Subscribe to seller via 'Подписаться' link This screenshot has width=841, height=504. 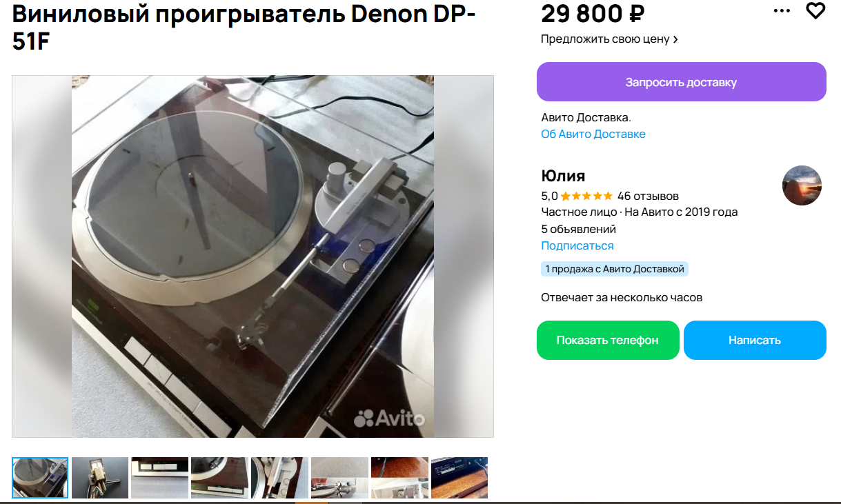577,245
